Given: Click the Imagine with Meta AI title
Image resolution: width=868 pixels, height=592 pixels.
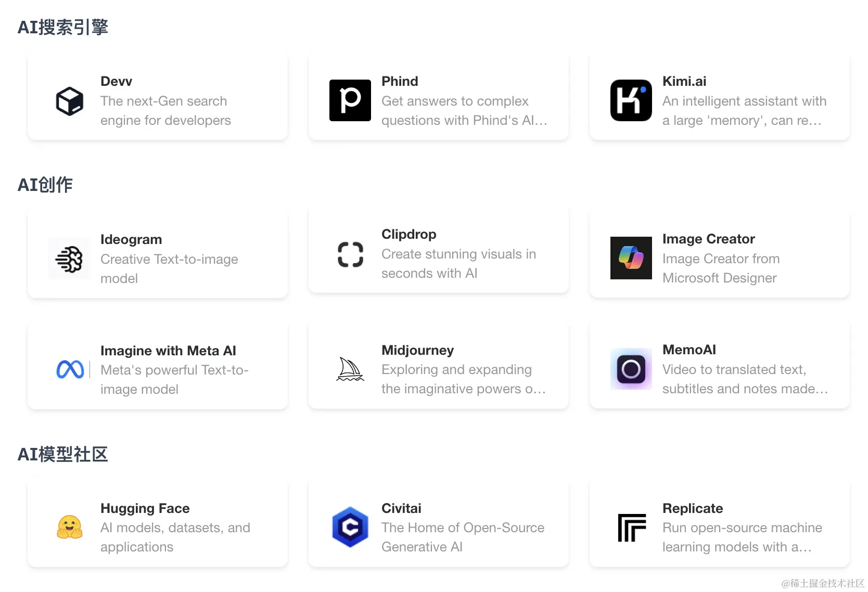Looking at the screenshot, I should [168, 351].
